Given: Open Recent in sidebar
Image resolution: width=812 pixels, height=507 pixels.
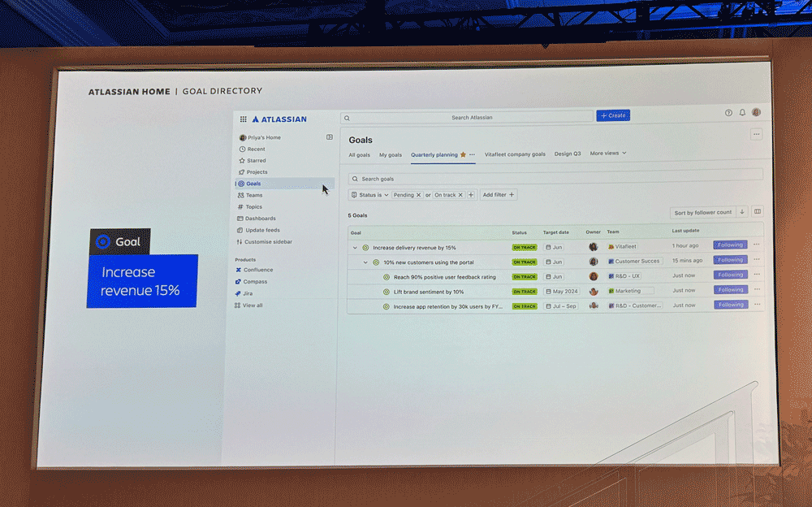Looking at the screenshot, I should [253, 149].
